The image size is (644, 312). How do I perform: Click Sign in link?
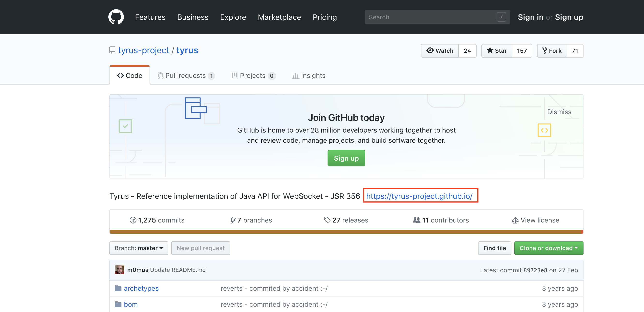click(531, 17)
